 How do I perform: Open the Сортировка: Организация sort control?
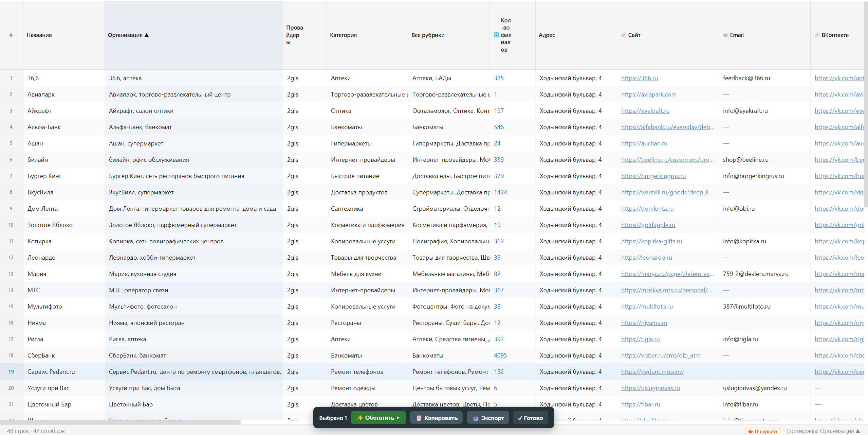tap(824, 431)
